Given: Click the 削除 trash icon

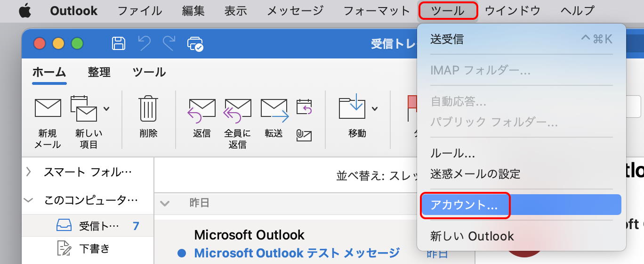Looking at the screenshot, I should [148, 109].
